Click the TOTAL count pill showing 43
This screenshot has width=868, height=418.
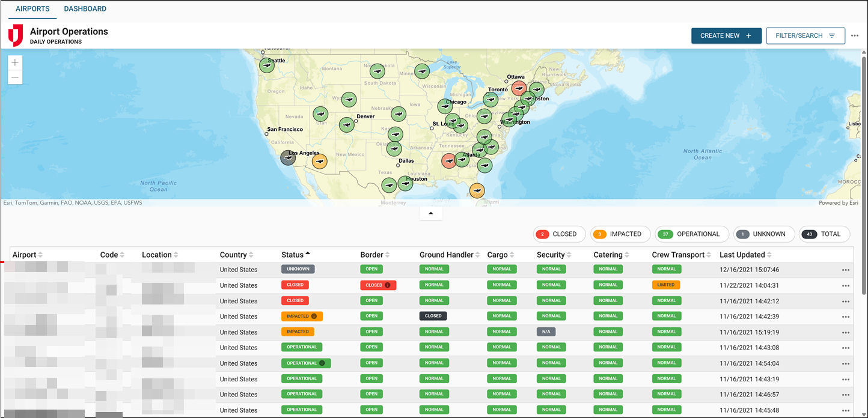pyautogui.click(x=824, y=234)
